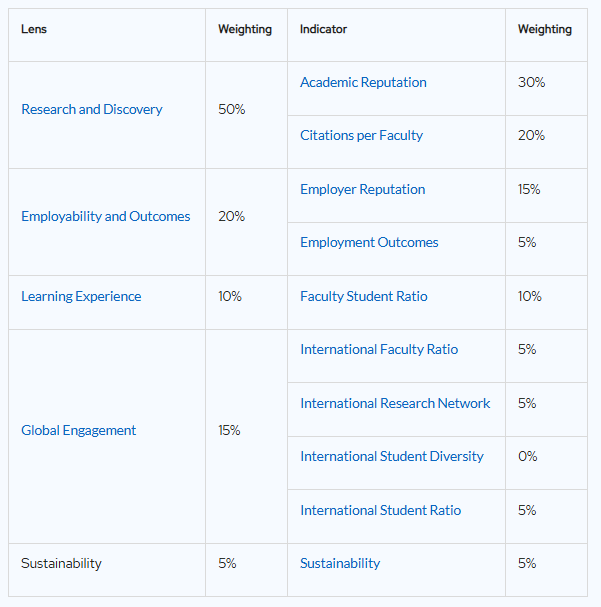Screen dimensions: 601x607
Task: Select the 50% lens weighting cell
Action: coord(231,109)
